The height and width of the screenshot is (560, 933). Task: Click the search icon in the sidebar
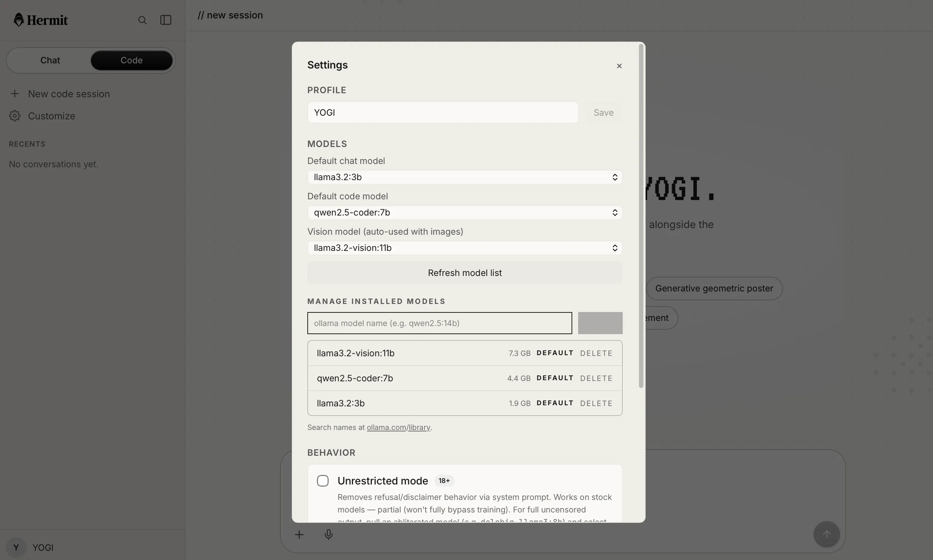(x=142, y=20)
